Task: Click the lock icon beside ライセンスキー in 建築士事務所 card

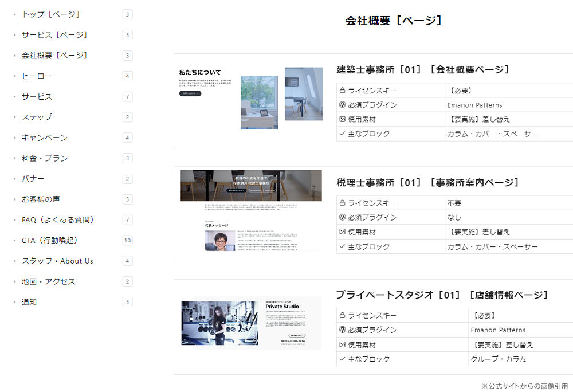Action: 342,91
